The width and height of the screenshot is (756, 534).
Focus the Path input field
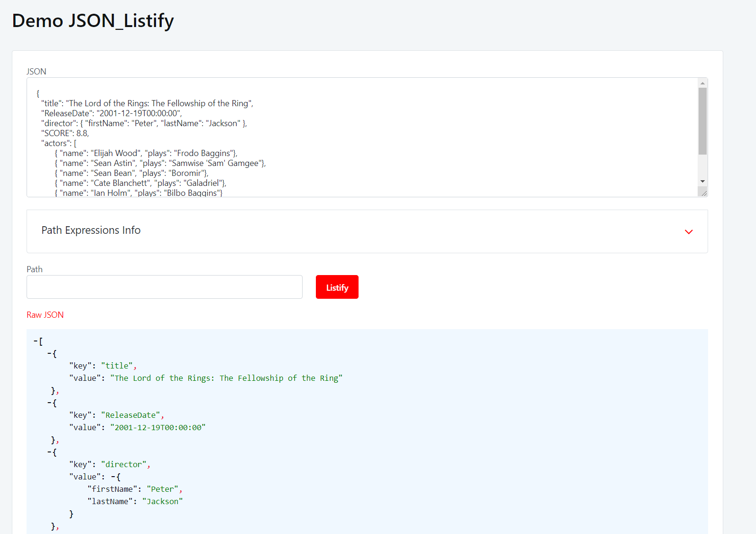point(164,287)
